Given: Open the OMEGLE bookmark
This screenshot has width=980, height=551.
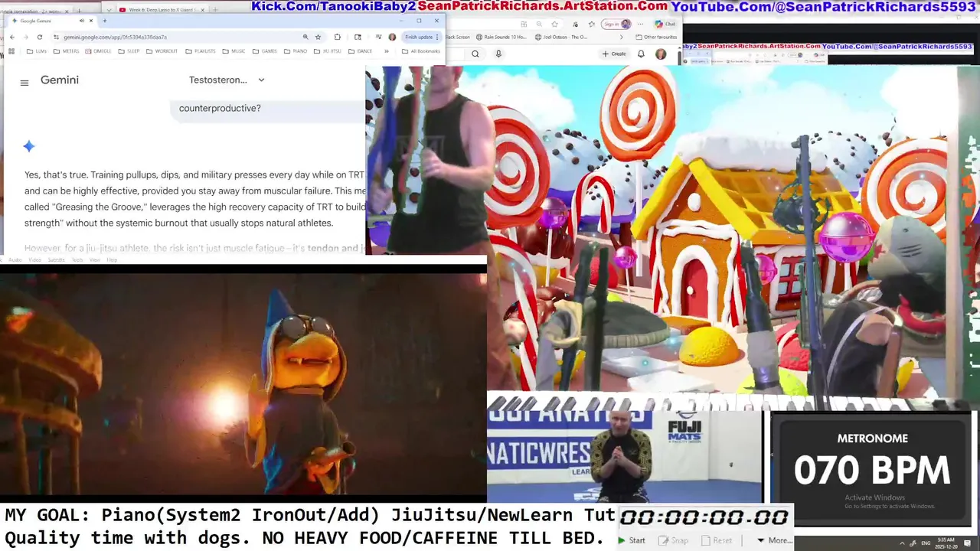Looking at the screenshot, I should click(x=98, y=51).
